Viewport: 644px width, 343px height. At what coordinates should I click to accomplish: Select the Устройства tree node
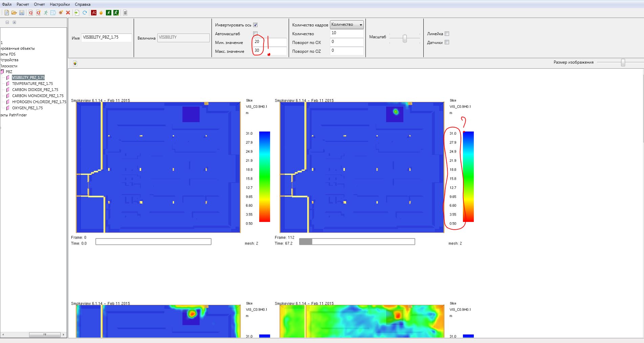click(x=9, y=60)
